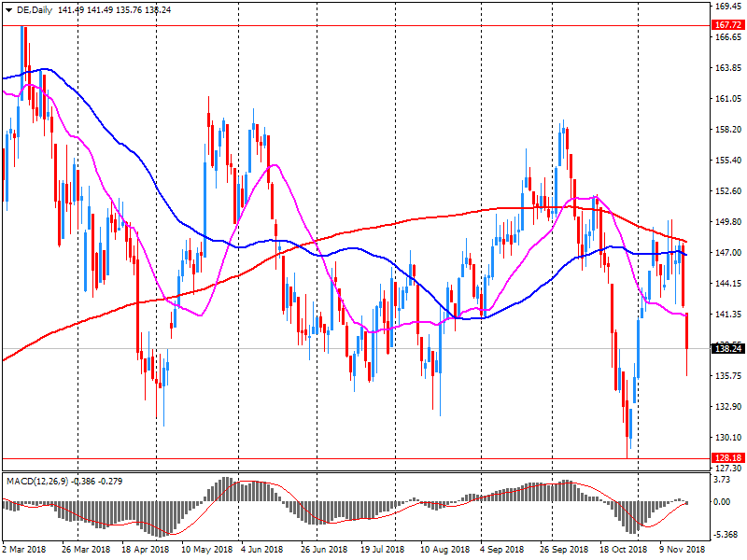The width and height of the screenshot is (747, 560).
Task: Click the 9 Nov 2018 date label
Action: 683,550
